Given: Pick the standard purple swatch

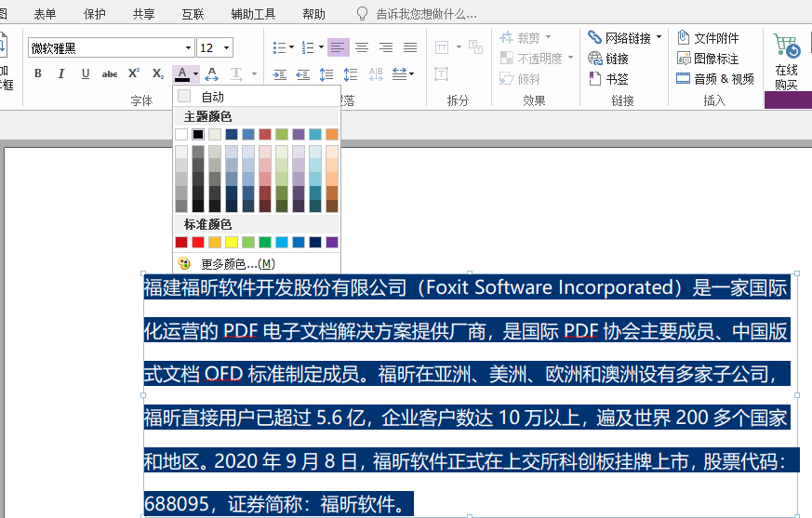Looking at the screenshot, I should [x=332, y=242].
